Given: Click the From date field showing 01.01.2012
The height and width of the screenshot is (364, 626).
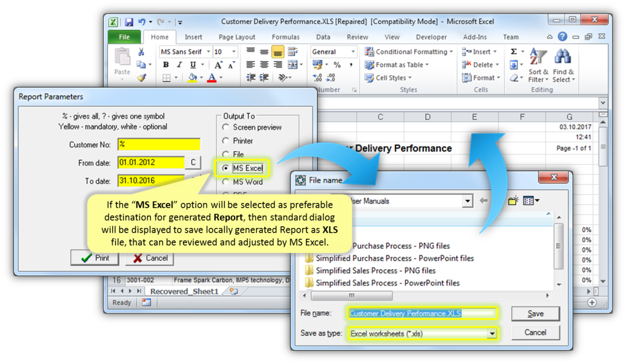Looking at the screenshot, I should point(151,163).
